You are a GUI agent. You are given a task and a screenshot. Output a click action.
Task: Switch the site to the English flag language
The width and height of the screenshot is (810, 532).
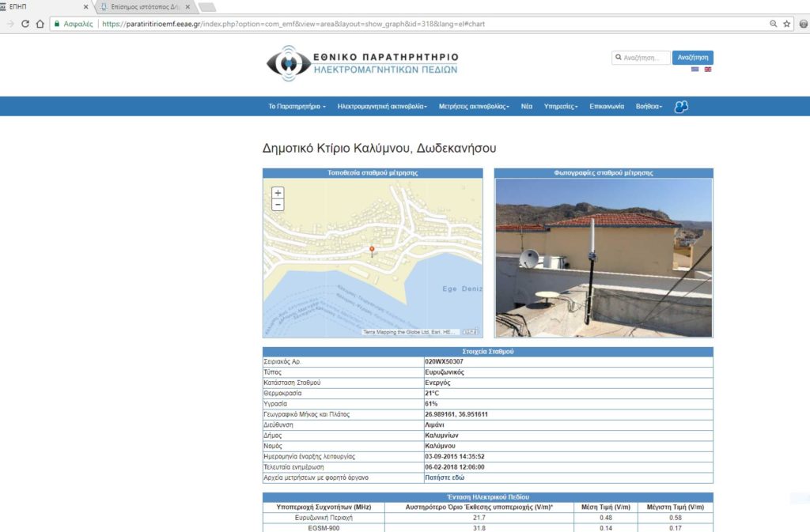708,70
